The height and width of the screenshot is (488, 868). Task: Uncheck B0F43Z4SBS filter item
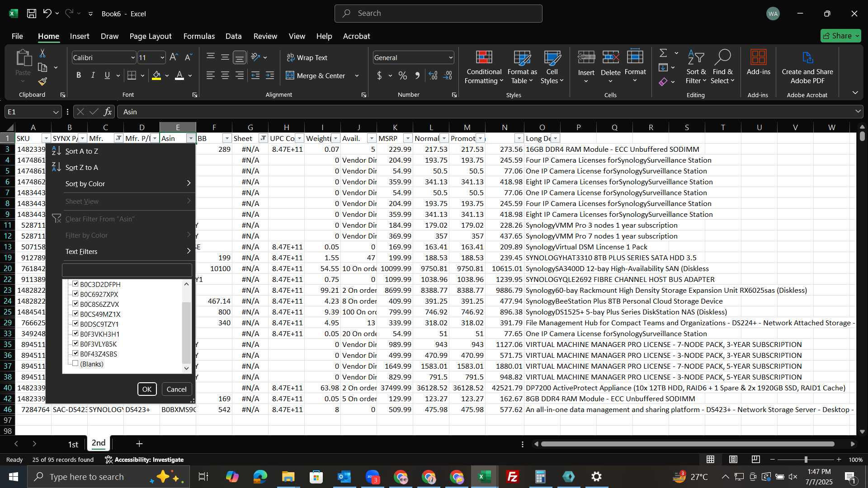click(x=75, y=353)
